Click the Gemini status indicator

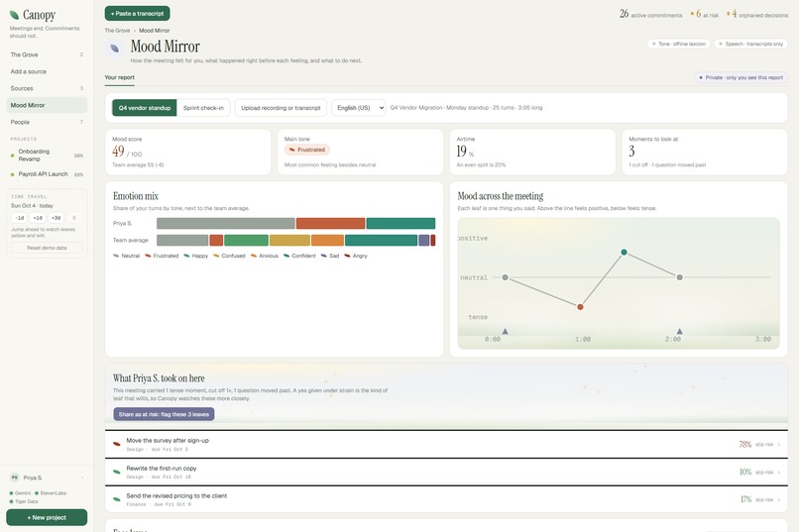click(x=20, y=493)
